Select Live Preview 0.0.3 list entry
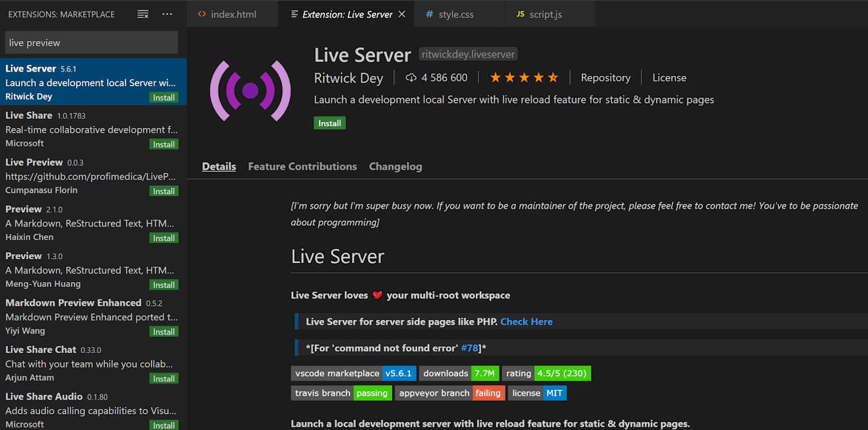 93,176
